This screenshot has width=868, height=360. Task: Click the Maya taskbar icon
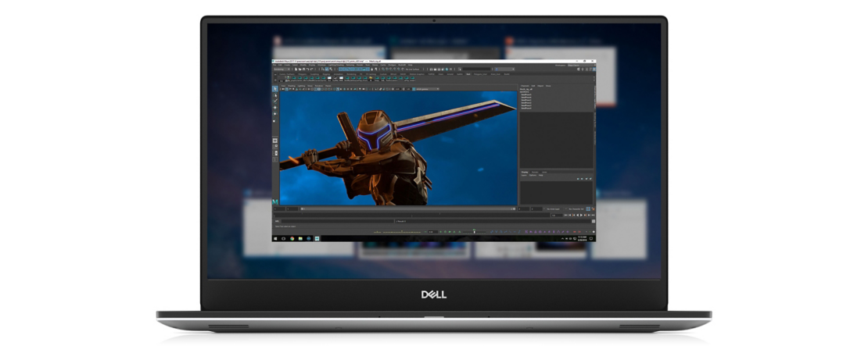[317, 238]
